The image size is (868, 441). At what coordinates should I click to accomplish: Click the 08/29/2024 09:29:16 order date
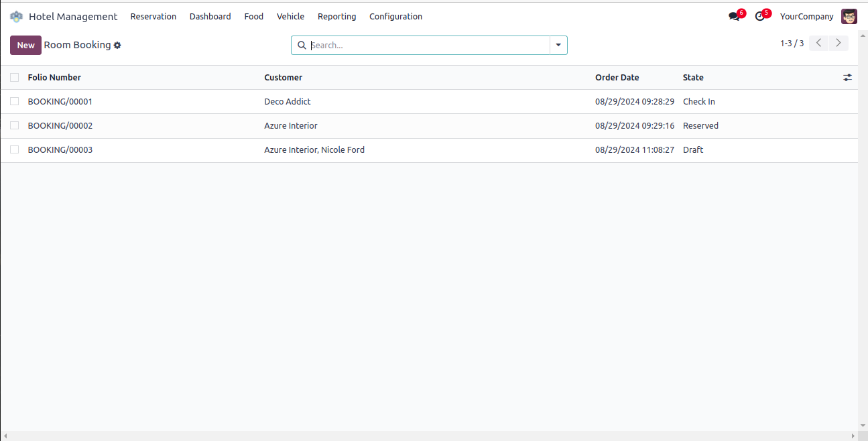(x=635, y=126)
